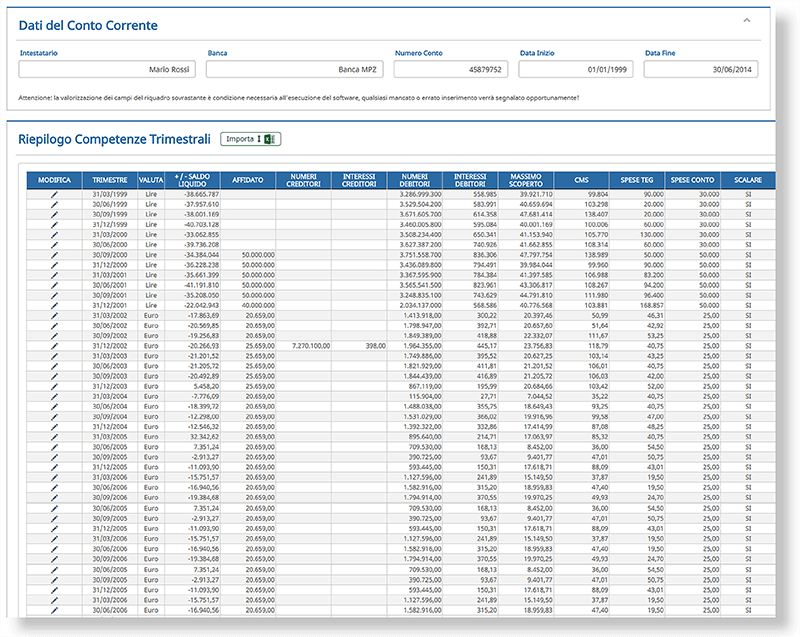Click the saldo liquido cell 5.458,20

click(206, 387)
